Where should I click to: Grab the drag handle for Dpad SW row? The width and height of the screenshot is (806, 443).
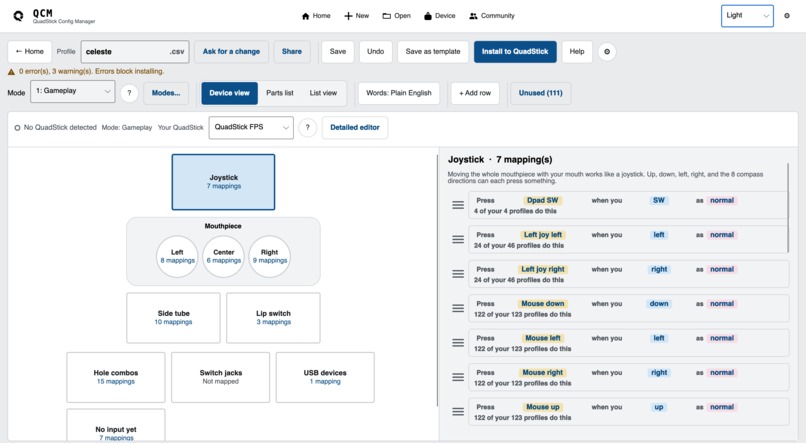[458, 205]
